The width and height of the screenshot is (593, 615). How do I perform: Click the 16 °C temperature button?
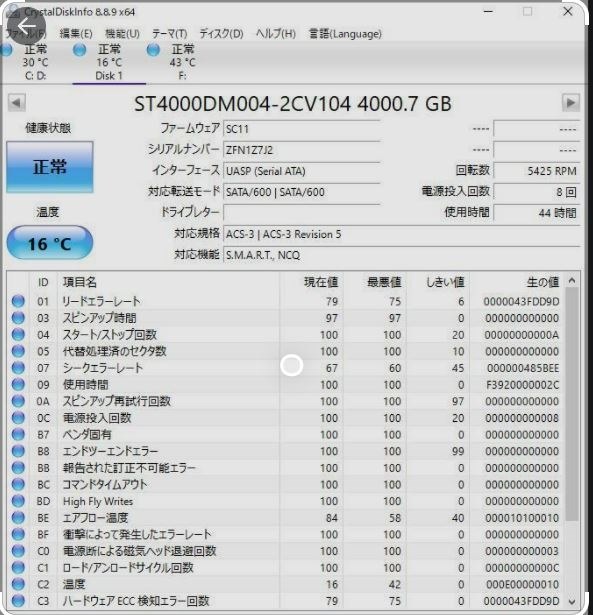50,243
